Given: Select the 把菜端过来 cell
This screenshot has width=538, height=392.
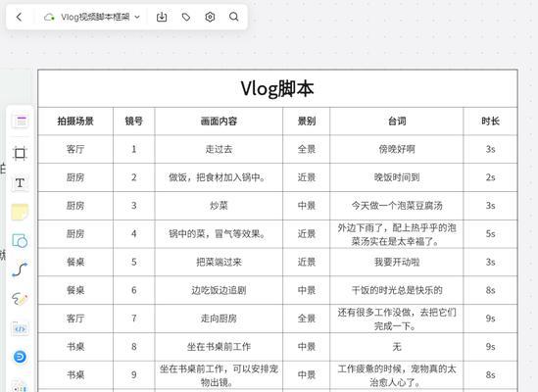Looking at the screenshot, I should coord(219,263).
